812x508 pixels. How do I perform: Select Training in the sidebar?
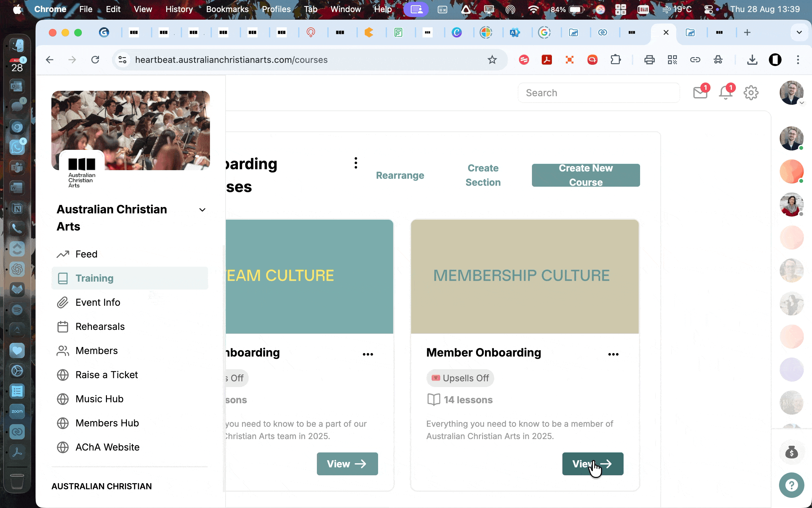click(129, 278)
